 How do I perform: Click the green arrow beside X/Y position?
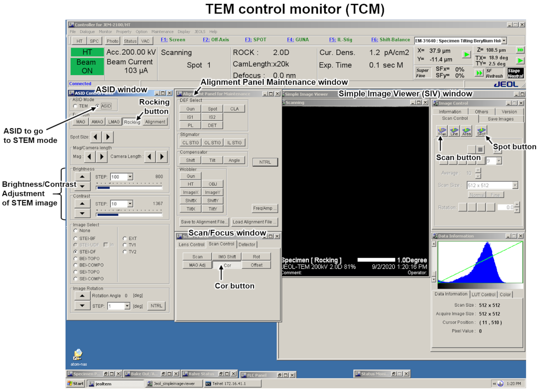466,55
